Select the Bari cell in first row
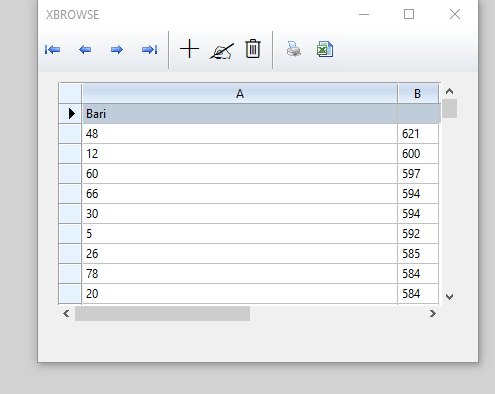 (240, 114)
